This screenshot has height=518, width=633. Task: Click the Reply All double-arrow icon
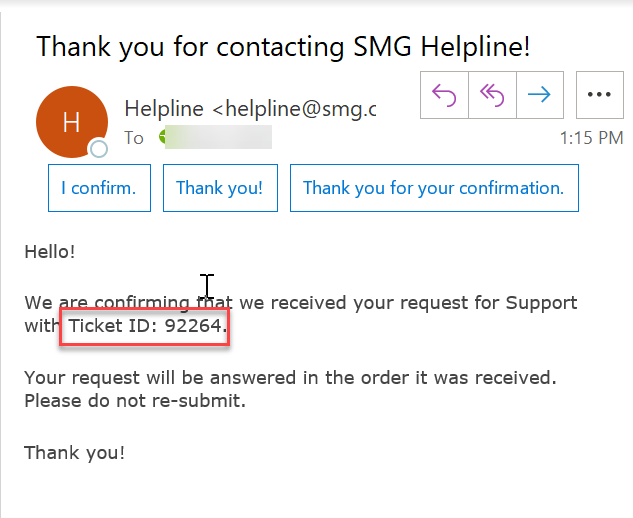[x=492, y=94]
